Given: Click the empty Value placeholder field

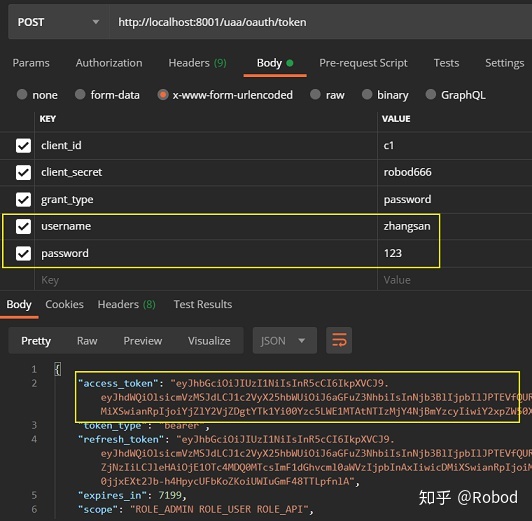Looking at the screenshot, I should tap(455, 280).
